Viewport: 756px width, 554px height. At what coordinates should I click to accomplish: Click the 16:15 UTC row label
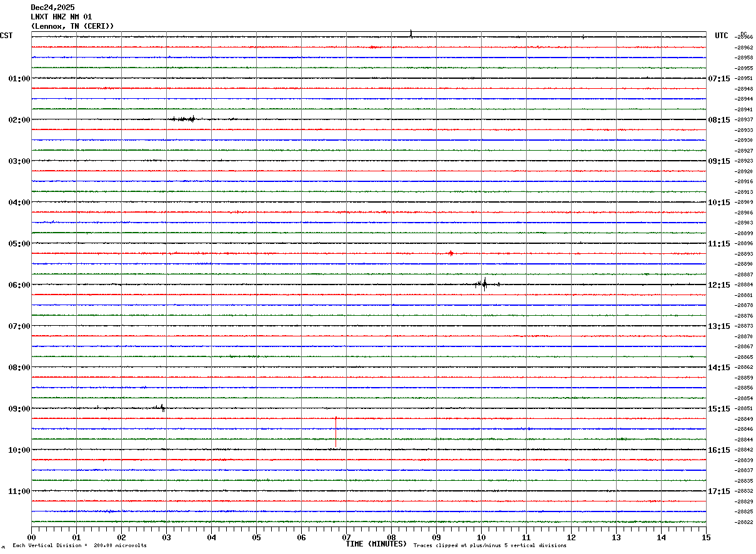point(719,450)
